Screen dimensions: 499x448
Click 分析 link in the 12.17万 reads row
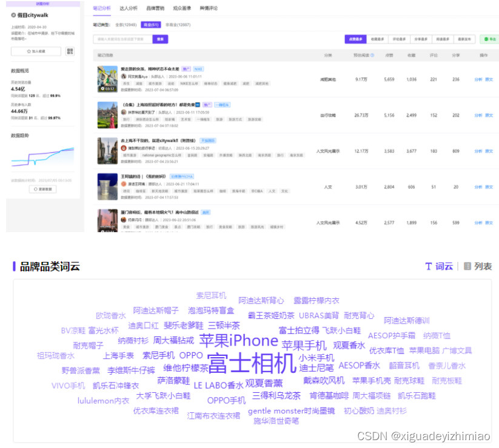tap(478, 151)
